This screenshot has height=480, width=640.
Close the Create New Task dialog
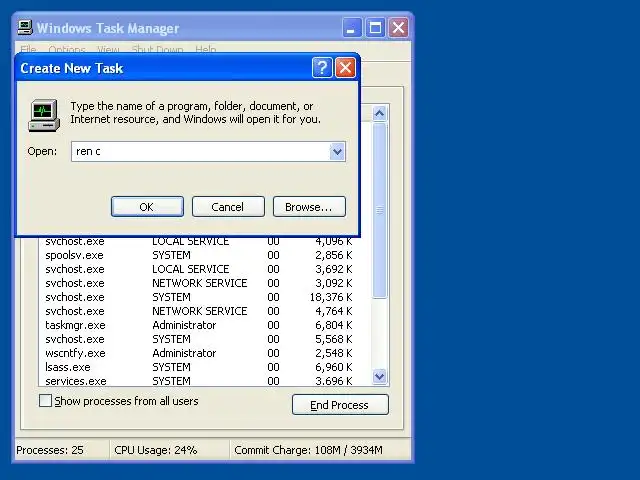(x=345, y=67)
